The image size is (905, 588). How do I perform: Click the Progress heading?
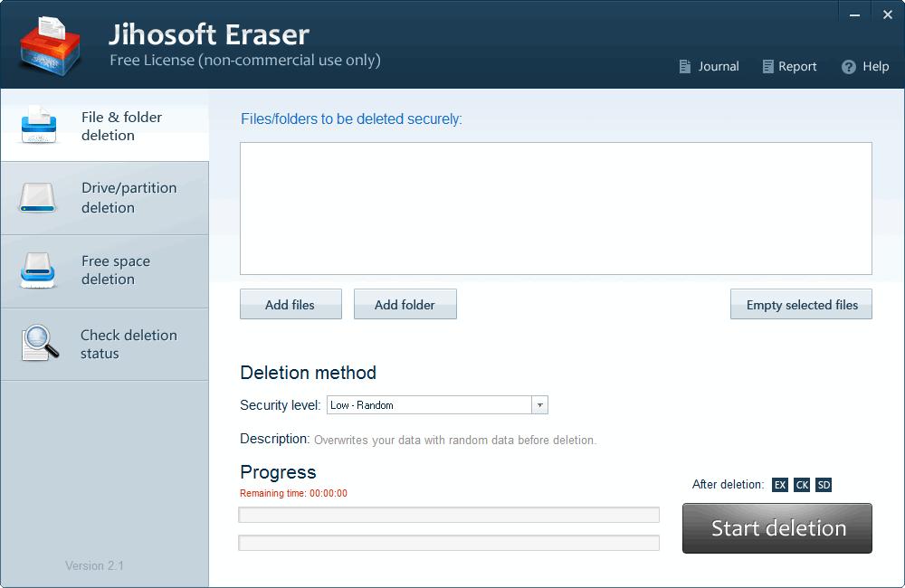[x=278, y=472]
